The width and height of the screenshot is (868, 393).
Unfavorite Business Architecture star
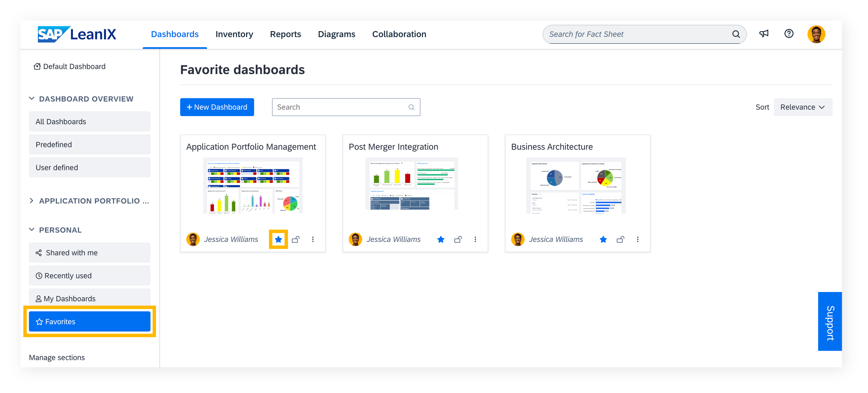click(x=603, y=239)
